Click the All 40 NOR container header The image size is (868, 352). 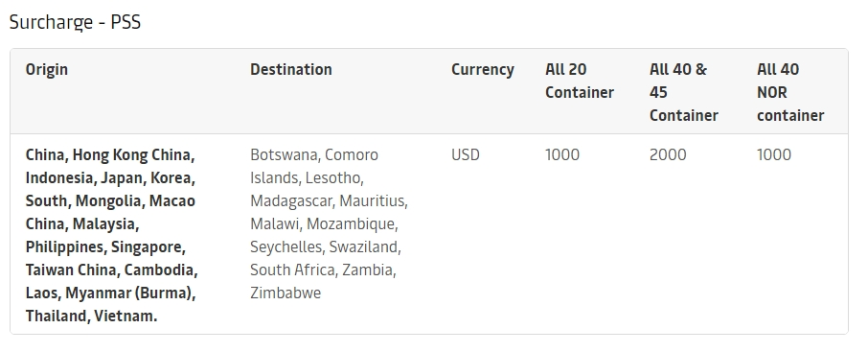[790, 92]
